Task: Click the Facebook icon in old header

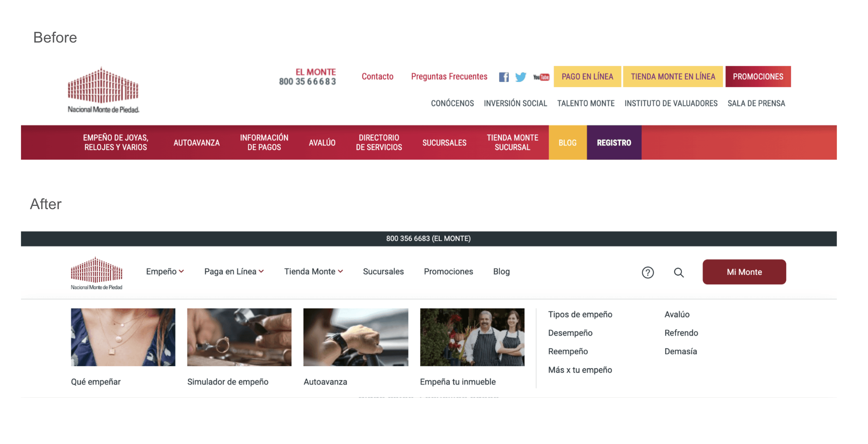Action: (504, 77)
